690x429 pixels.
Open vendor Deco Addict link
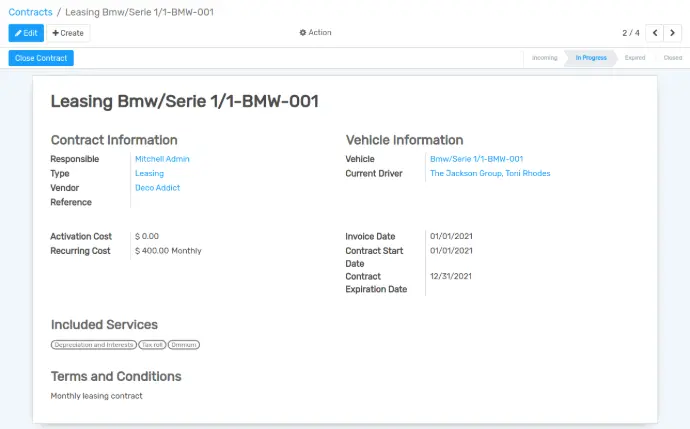pos(158,188)
